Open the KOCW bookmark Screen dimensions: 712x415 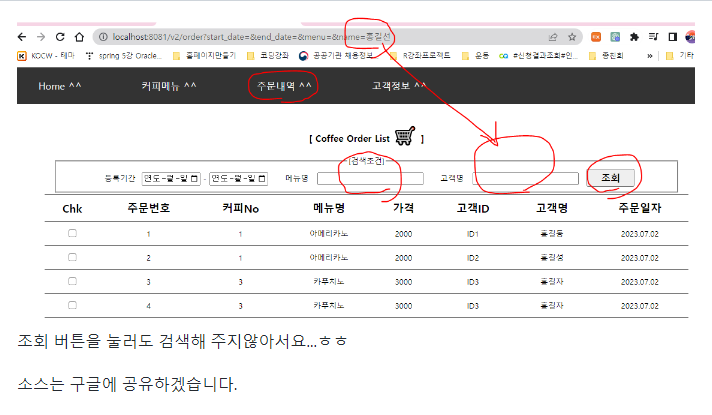click(46, 56)
